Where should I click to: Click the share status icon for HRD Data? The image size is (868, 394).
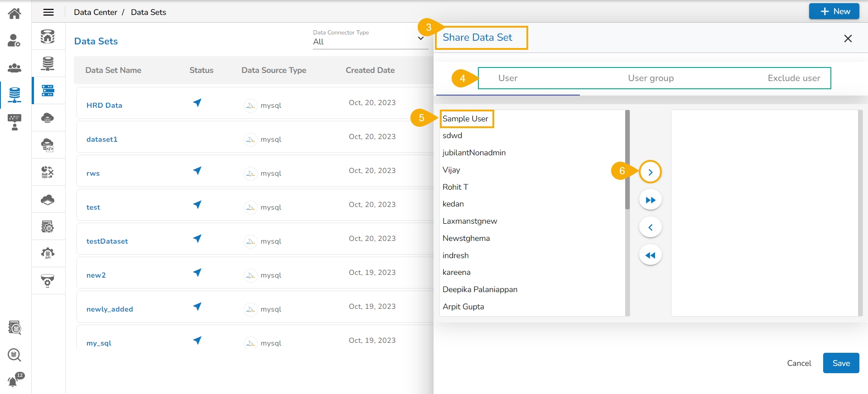(x=197, y=103)
